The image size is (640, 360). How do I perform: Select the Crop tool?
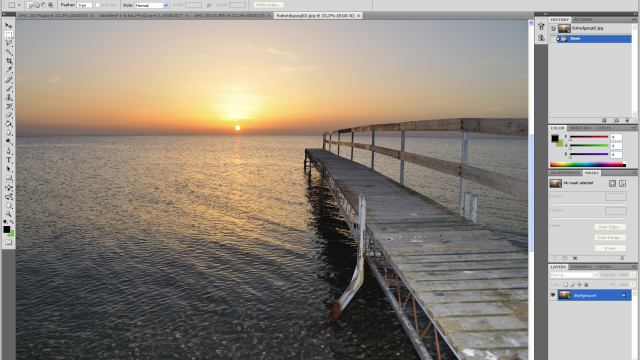pos(9,61)
